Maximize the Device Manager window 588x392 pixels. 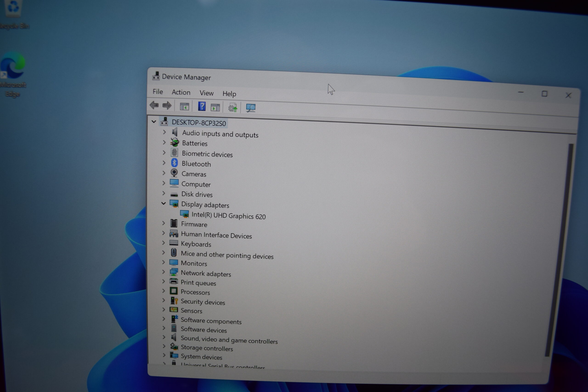(x=544, y=94)
